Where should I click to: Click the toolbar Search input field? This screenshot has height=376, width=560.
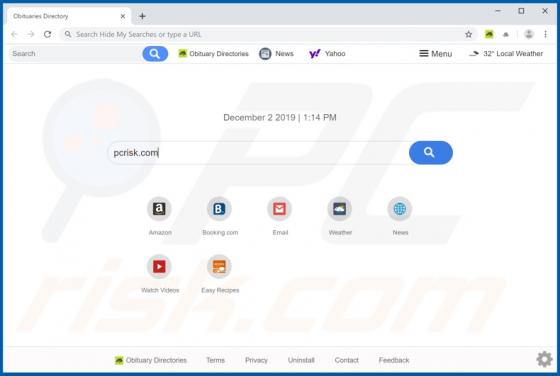click(75, 54)
